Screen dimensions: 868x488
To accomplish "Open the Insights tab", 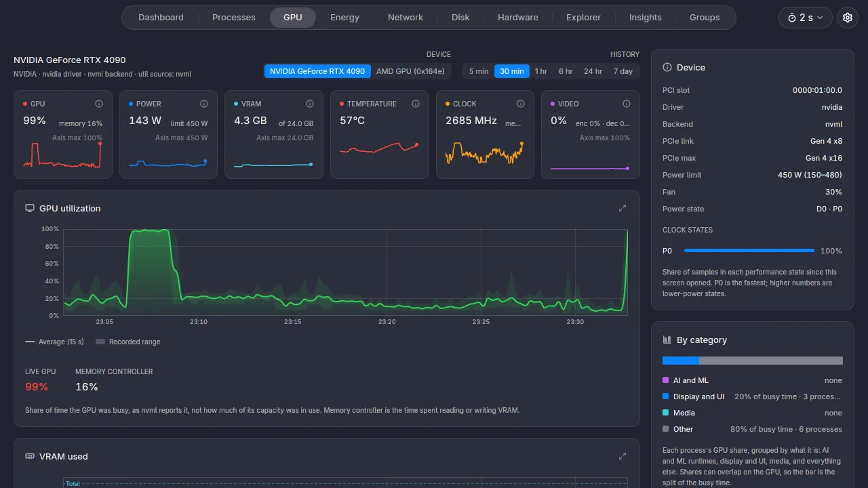I will 646,18.
